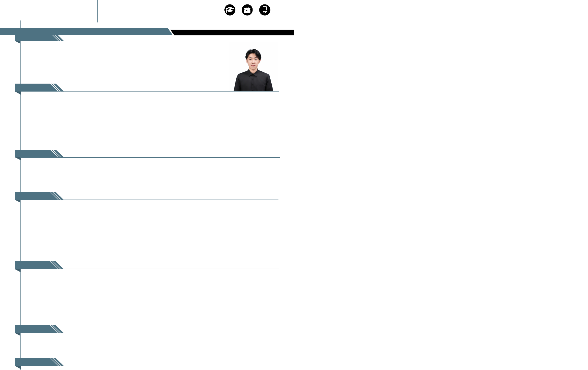Select the black bar beside the top banner
588x370 pixels.
click(233, 33)
